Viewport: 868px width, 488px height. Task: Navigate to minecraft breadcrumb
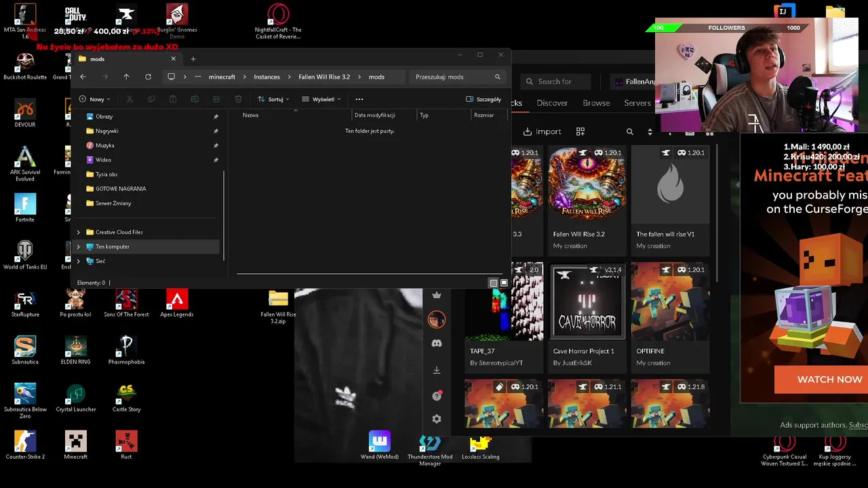click(222, 77)
